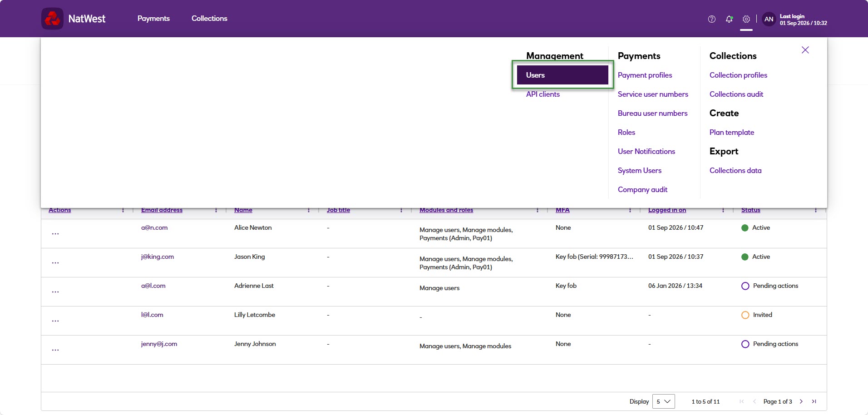The width and height of the screenshot is (868, 415).
Task: Go to the next page of users
Action: pyautogui.click(x=801, y=401)
